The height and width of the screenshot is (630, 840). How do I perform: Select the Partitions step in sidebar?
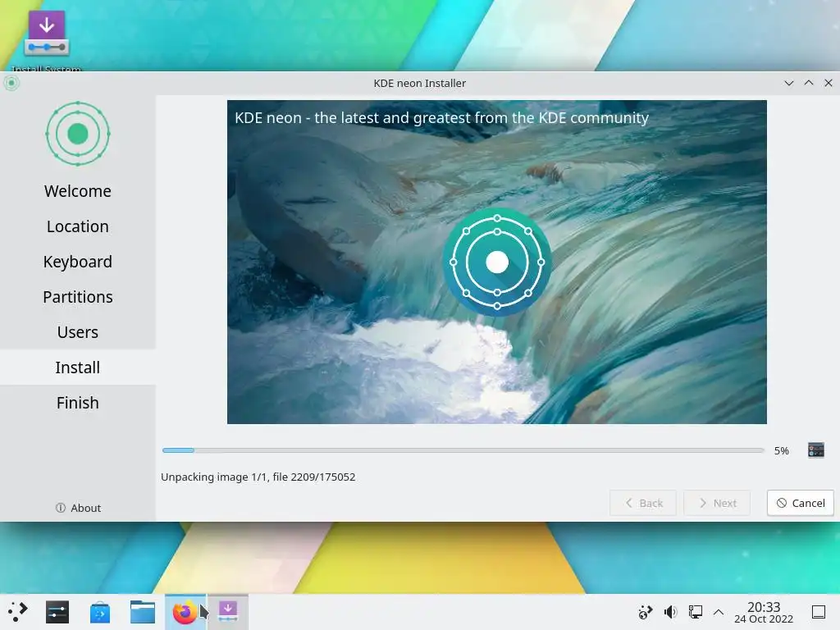pos(78,297)
